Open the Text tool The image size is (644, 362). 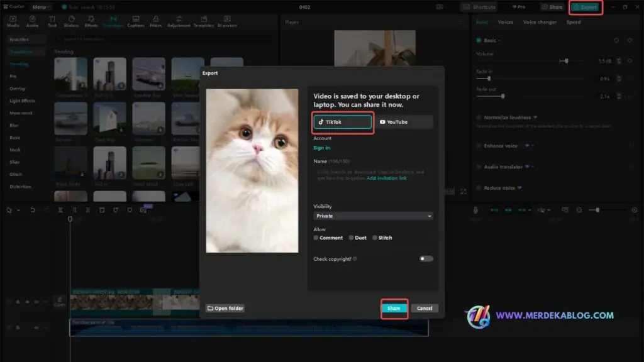point(52,22)
